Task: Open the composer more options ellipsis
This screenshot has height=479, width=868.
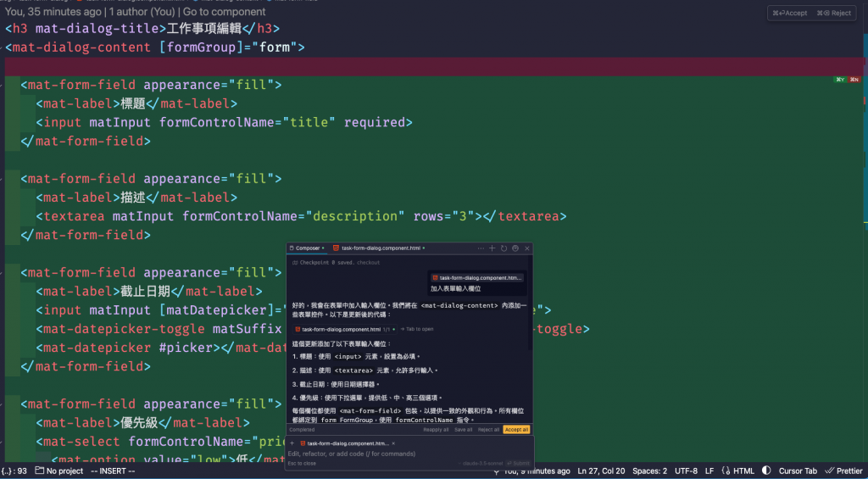Action: click(481, 248)
